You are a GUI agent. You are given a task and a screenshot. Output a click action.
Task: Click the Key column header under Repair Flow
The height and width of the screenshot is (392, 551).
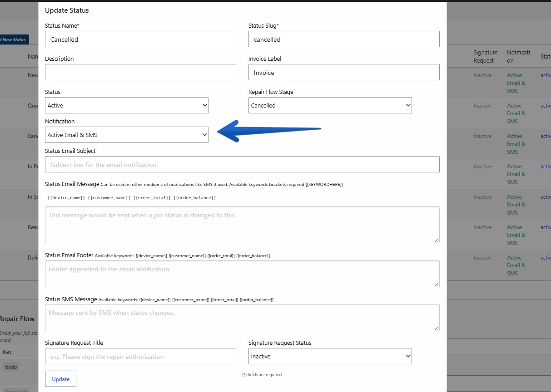pyautogui.click(x=7, y=352)
